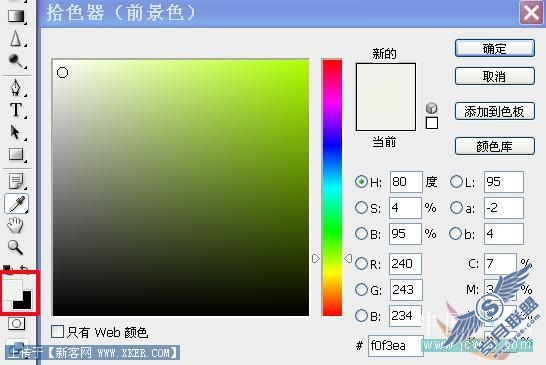Close the color picker dialog
The width and height of the screenshot is (546, 365).
click(x=531, y=13)
